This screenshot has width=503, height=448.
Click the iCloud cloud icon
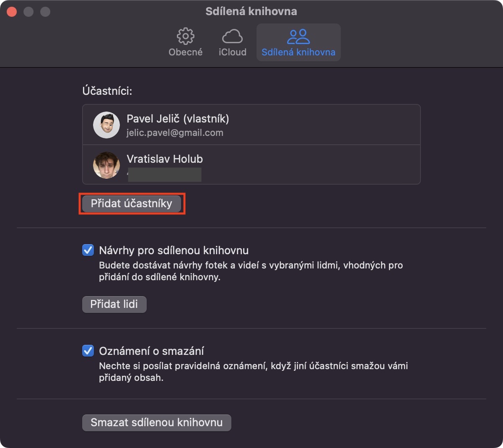click(232, 36)
